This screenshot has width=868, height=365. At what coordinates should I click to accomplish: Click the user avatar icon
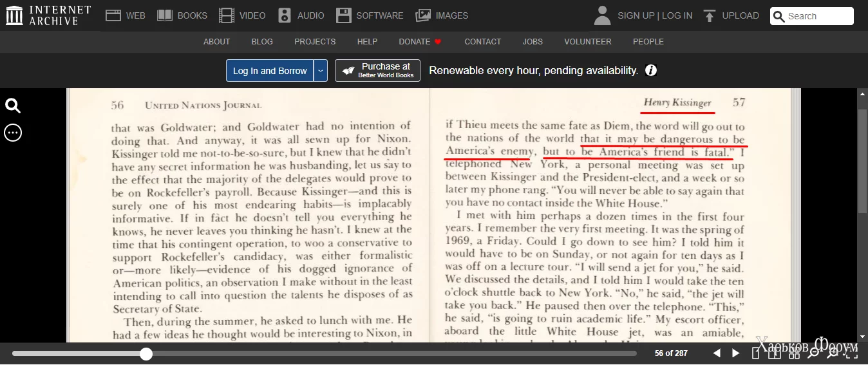pos(602,15)
